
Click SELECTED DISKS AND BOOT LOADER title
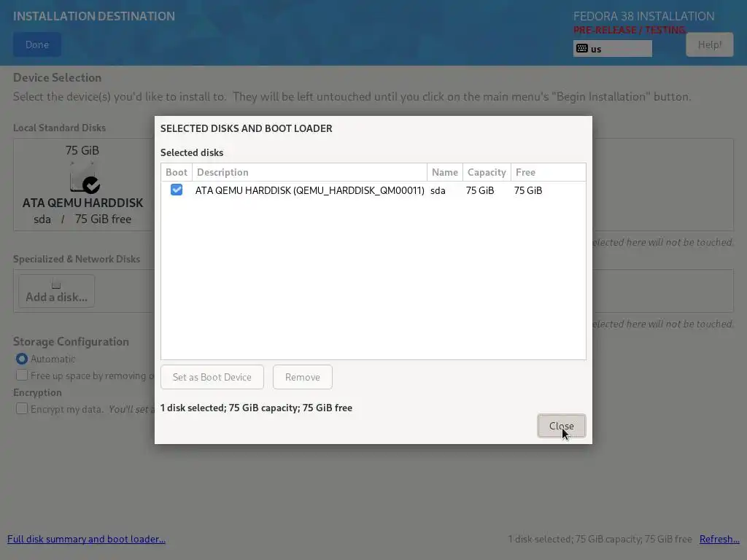[x=247, y=128]
